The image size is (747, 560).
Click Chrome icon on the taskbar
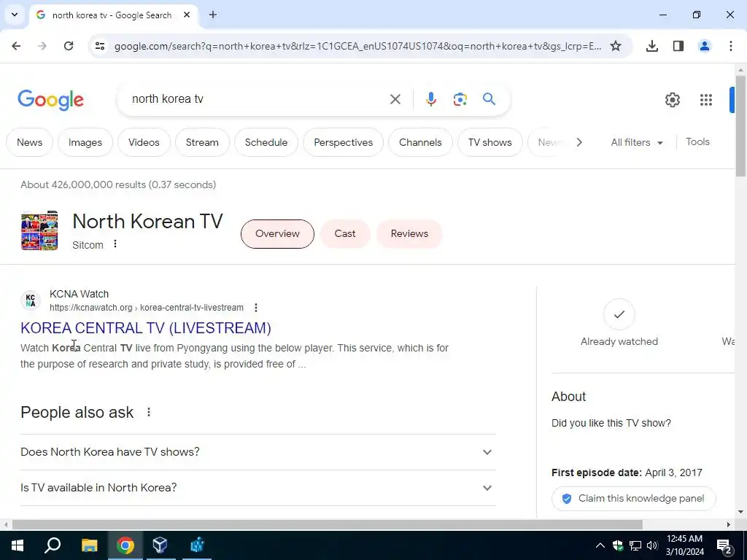pos(125,545)
